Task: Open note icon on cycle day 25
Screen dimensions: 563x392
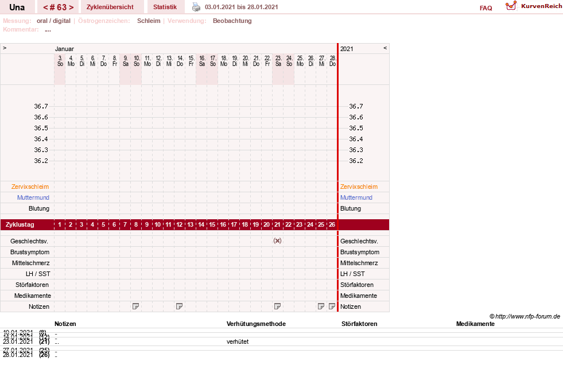Action: click(x=321, y=306)
